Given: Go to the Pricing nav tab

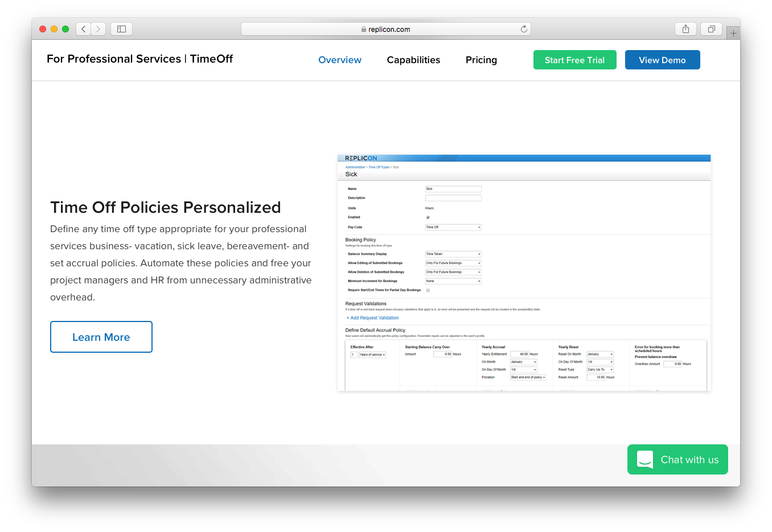Looking at the screenshot, I should 481,60.
